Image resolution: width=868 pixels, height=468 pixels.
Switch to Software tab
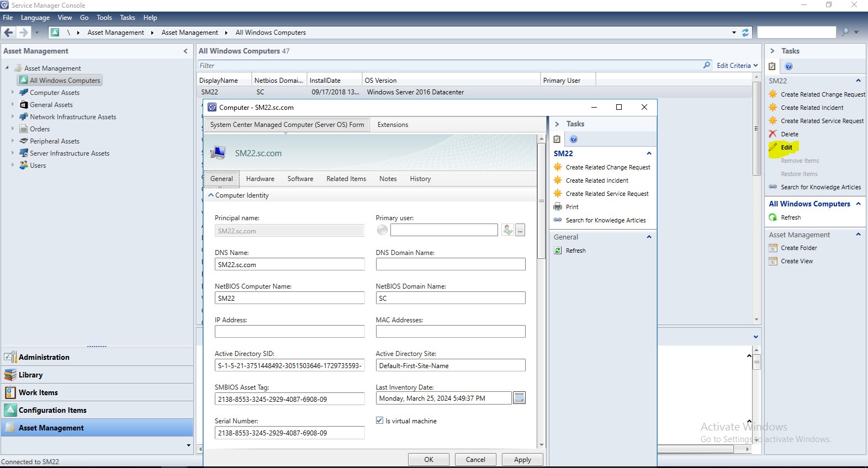click(x=300, y=179)
